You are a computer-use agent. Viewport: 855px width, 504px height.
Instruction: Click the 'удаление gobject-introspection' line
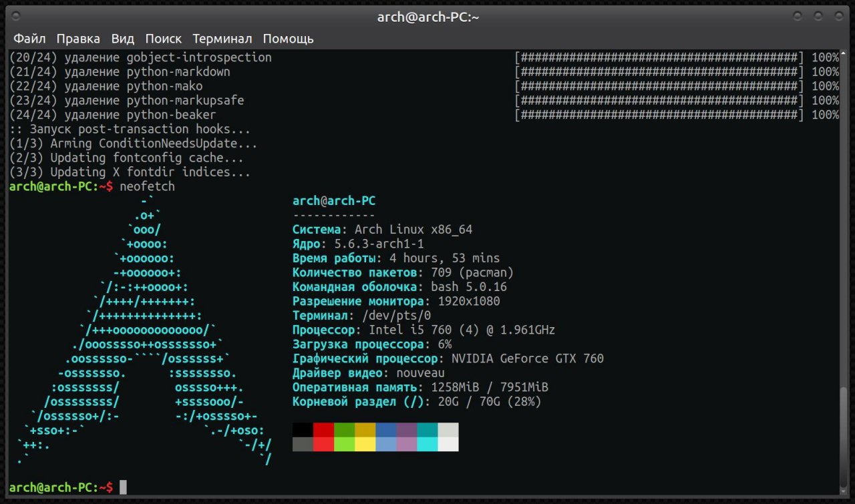click(x=140, y=57)
